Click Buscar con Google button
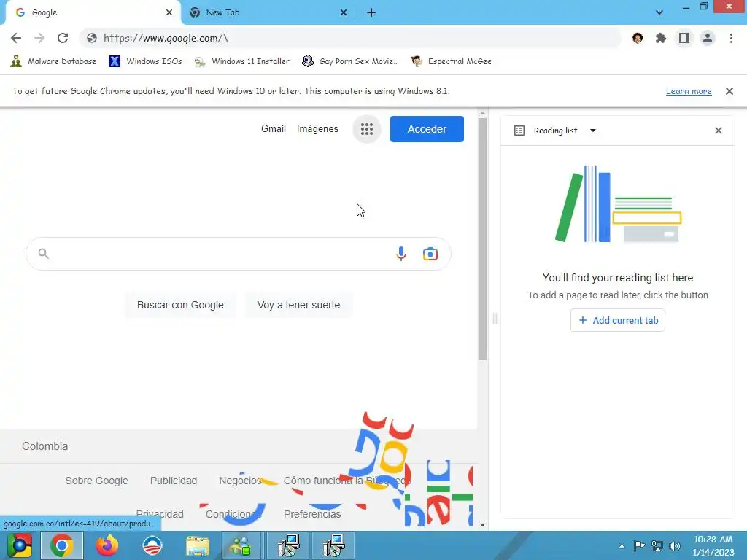Screen dimensions: 747x560 coord(180,305)
